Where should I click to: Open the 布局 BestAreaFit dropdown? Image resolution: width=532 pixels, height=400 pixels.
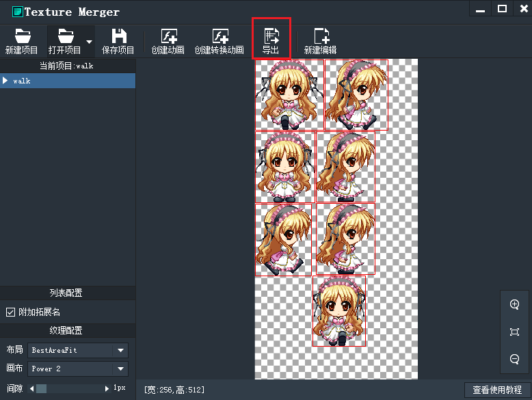pos(78,350)
